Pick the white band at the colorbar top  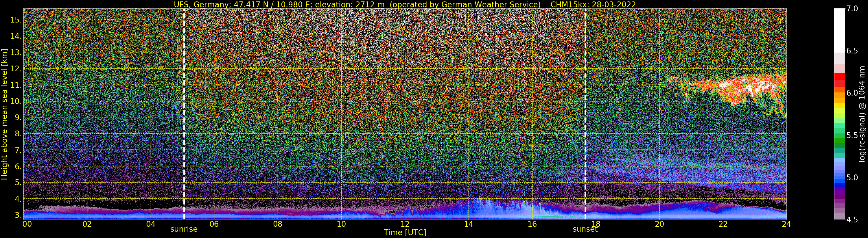[x=839, y=30]
